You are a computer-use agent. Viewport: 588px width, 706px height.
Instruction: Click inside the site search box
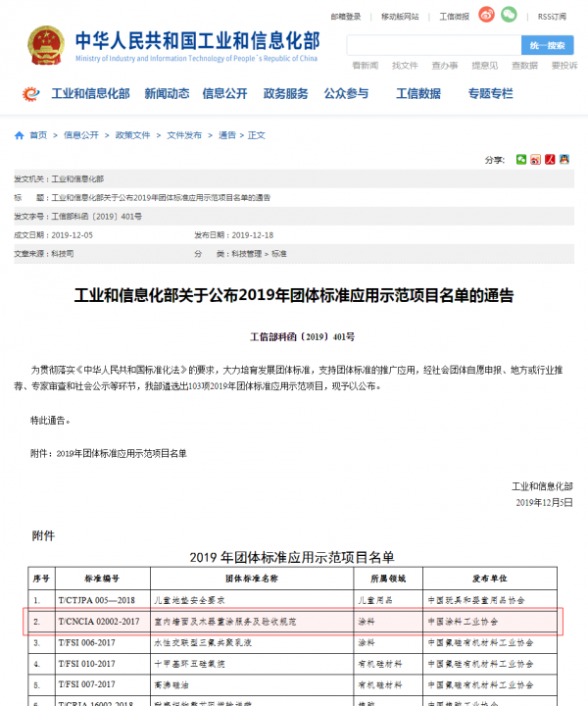(433, 45)
